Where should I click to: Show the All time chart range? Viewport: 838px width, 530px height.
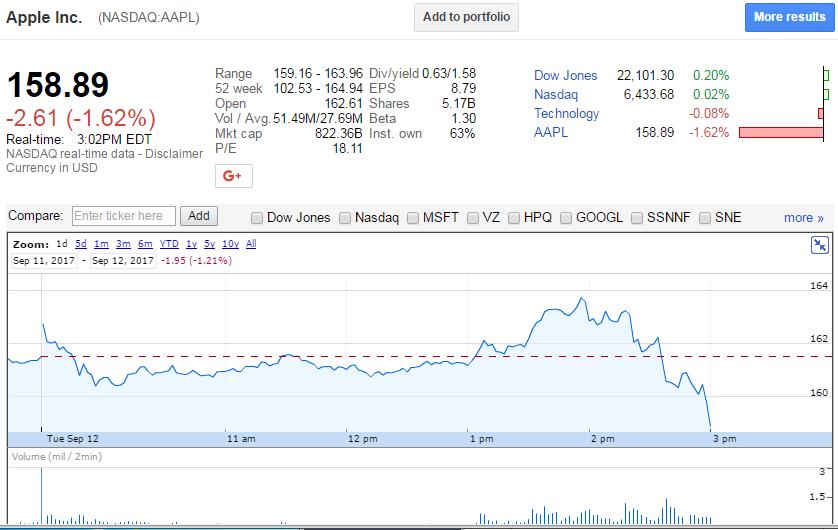(251, 244)
